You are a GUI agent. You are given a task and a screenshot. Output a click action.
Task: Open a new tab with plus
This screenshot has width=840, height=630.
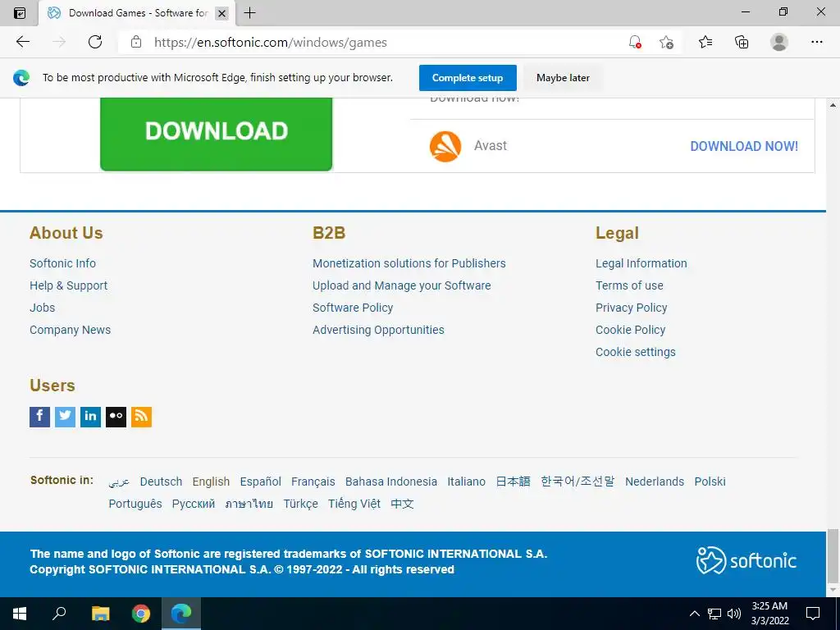click(249, 13)
